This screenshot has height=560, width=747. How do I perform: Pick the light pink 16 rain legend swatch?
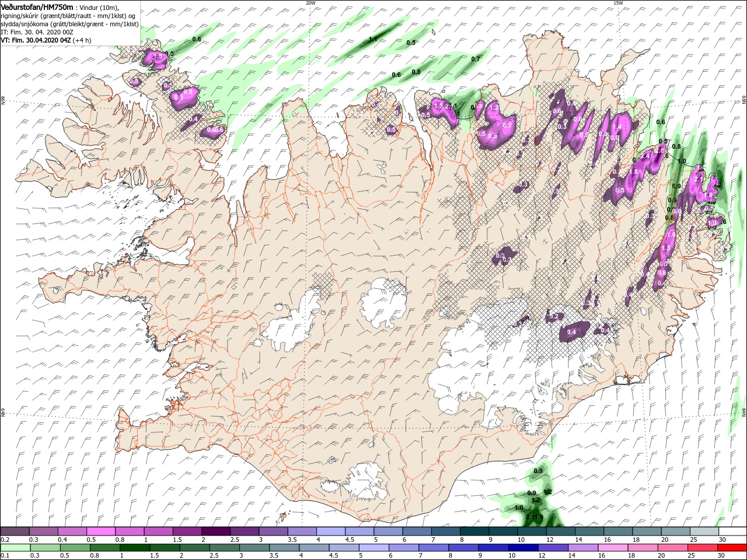[612, 548]
